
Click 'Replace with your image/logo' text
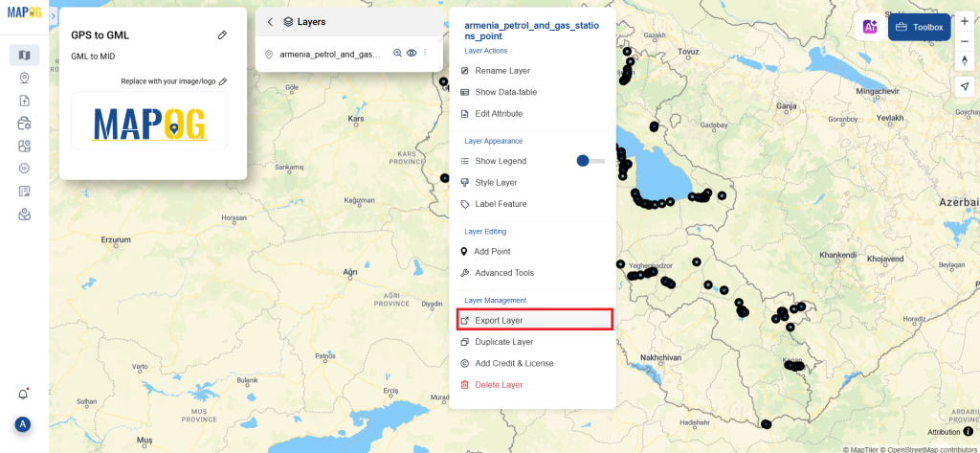168,81
